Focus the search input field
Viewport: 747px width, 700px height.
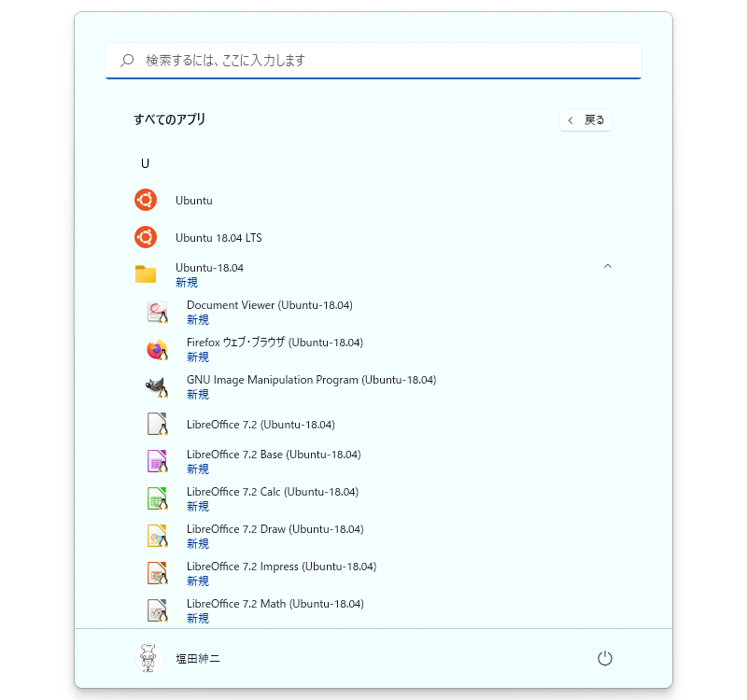(x=373, y=61)
